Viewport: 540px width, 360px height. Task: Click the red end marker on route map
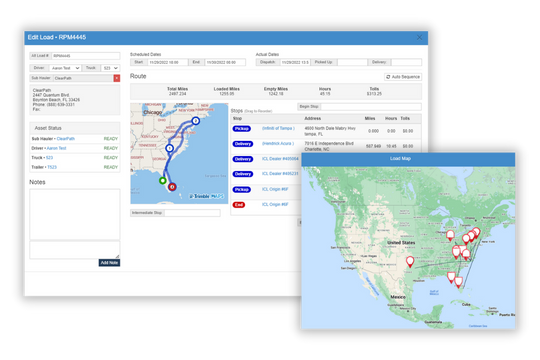[172, 186]
